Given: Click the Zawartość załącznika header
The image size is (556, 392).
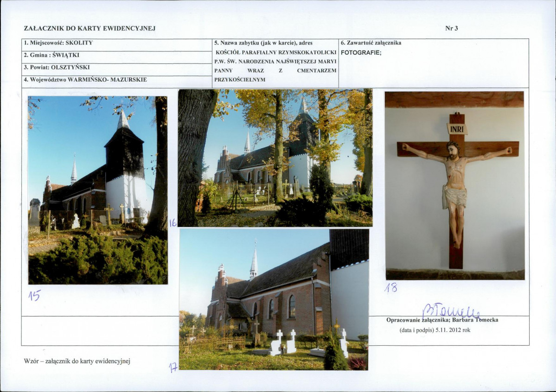Looking at the screenshot, I should click(x=371, y=43).
